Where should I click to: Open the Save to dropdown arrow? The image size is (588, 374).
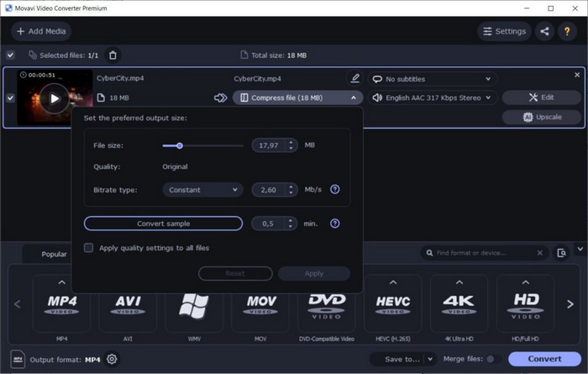(x=430, y=359)
